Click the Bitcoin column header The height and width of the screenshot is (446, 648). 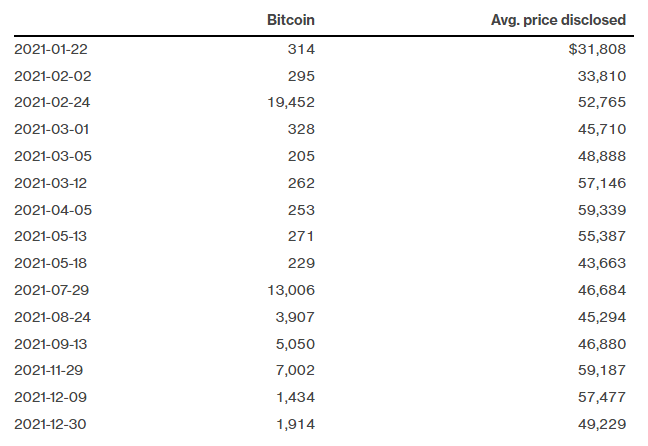pyautogui.click(x=290, y=20)
